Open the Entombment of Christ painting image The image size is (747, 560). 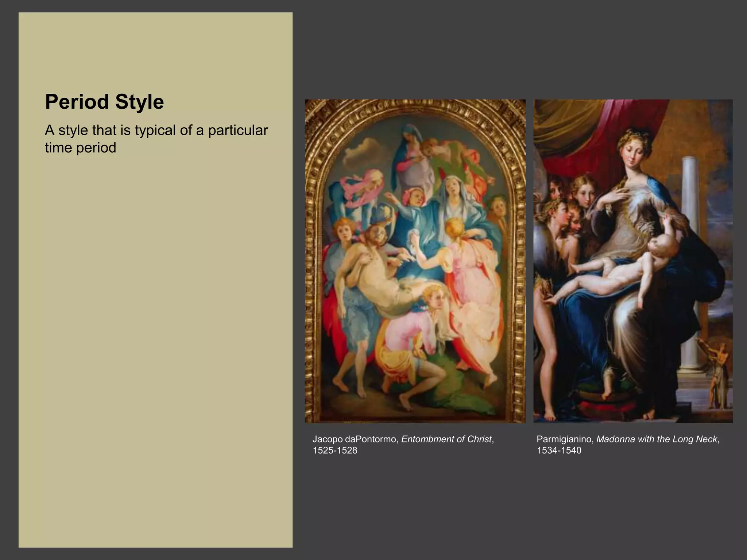(415, 261)
